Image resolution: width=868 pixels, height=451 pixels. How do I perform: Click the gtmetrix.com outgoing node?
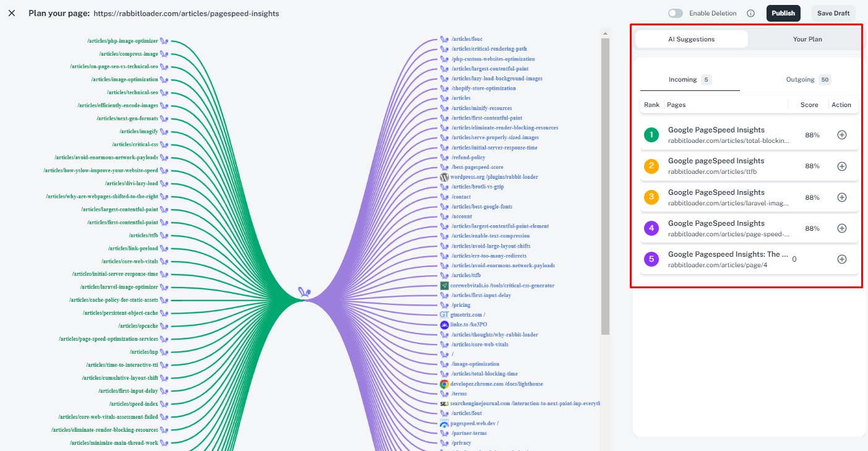pos(468,315)
